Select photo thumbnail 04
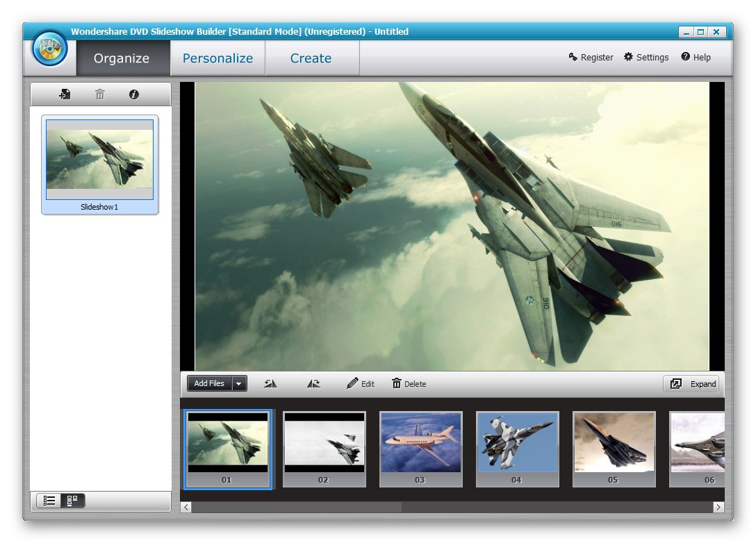 click(518, 449)
